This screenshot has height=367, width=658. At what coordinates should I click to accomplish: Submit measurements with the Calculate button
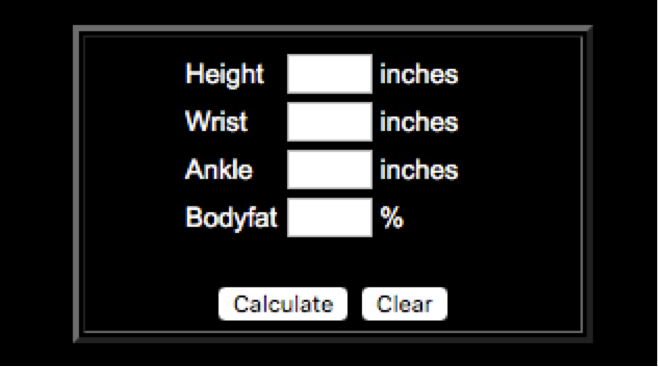coord(283,304)
